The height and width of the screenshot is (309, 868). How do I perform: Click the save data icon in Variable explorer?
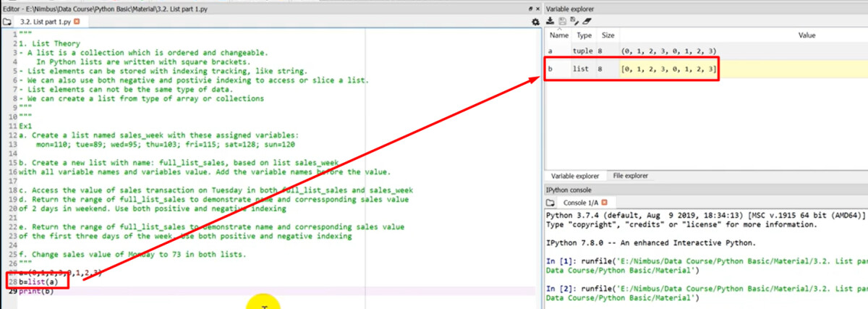coord(561,22)
